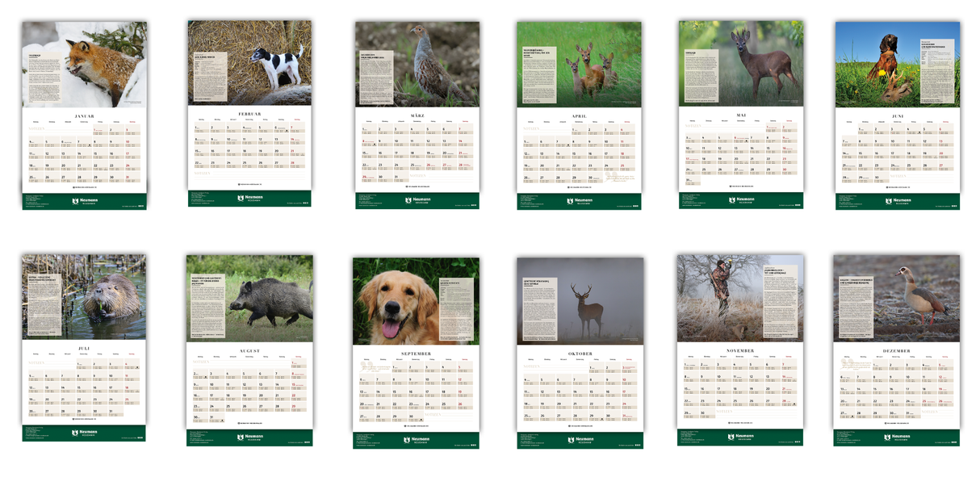Click the Neumann logo on the Oktober page footer
Screen dimensions: 980x490
click(x=581, y=440)
